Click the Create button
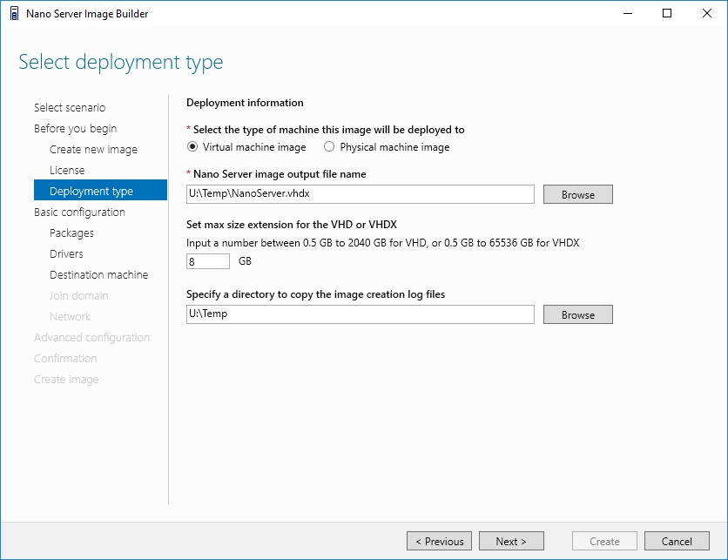Viewport: 728px width, 560px height. point(604,541)
